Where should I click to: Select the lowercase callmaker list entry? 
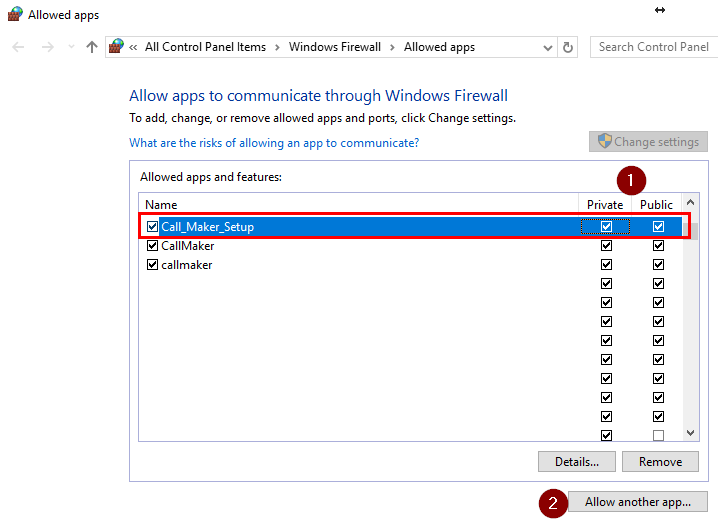(187, 265)
